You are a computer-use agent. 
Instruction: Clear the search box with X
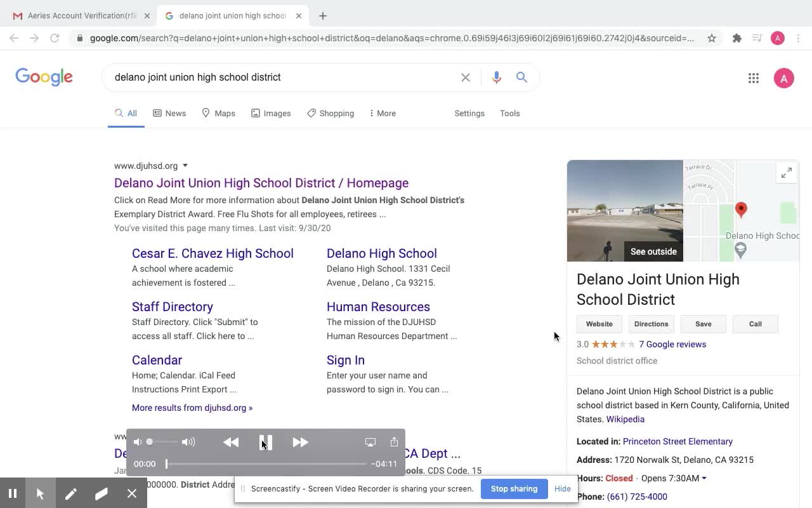point(466,77)
